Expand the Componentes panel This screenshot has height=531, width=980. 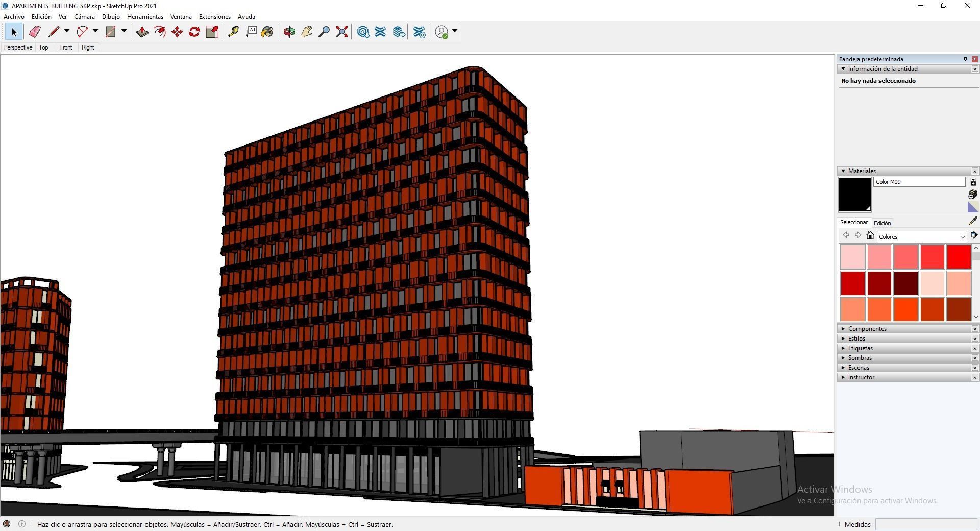tap(843, 329)
